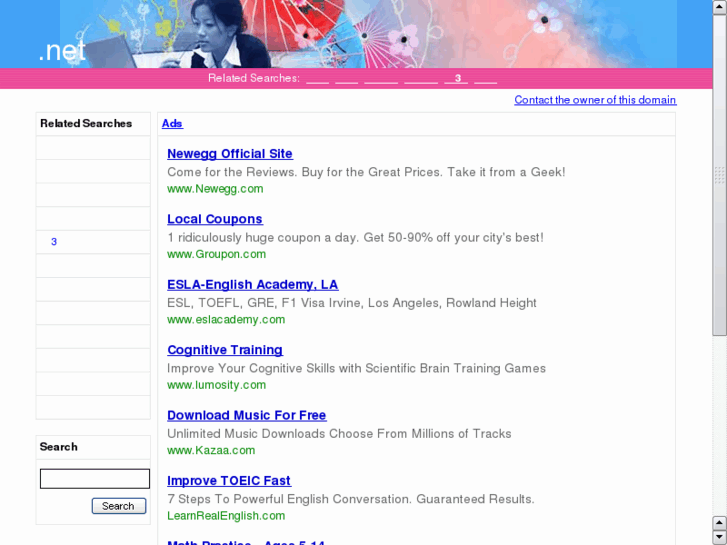Click the 'Unlimited Music Downloads' description text
The height and width of the screenshot is (545, 727).
339,434
